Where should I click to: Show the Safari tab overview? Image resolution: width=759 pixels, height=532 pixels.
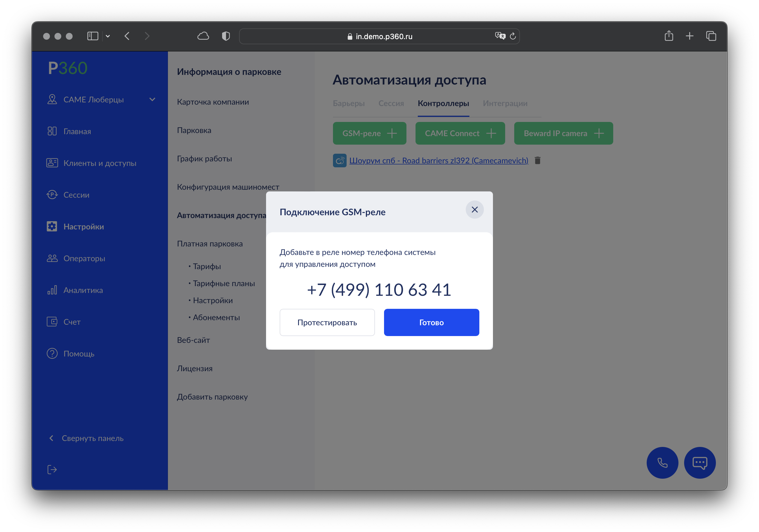711,36
